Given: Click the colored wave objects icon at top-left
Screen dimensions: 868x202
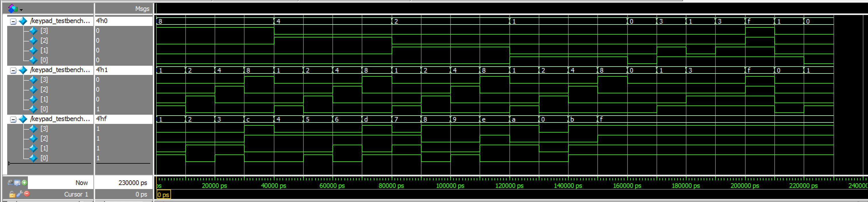Looking at the screenshot, I should pos(12,8).
